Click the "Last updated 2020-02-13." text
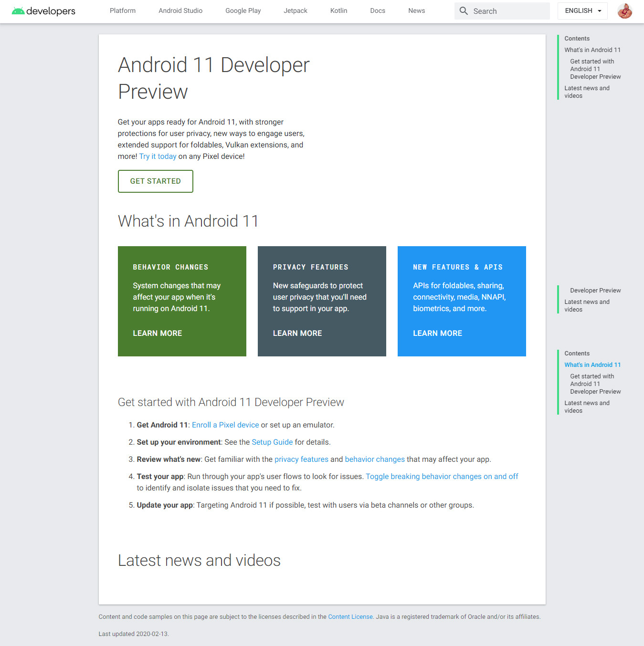Screen dimensions: 644x646 pos(134,634)
